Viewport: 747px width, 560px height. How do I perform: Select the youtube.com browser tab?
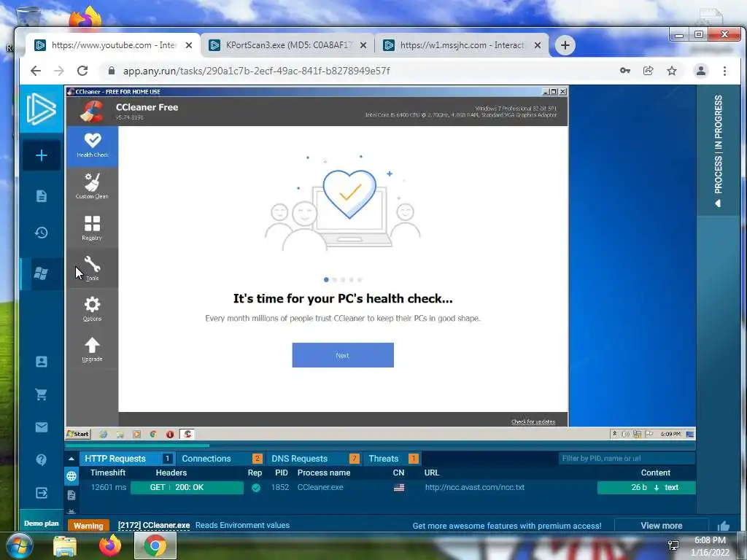point(112,45)
